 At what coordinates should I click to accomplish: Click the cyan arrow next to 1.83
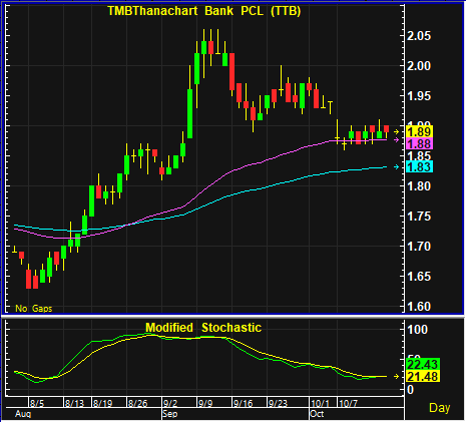396,167
